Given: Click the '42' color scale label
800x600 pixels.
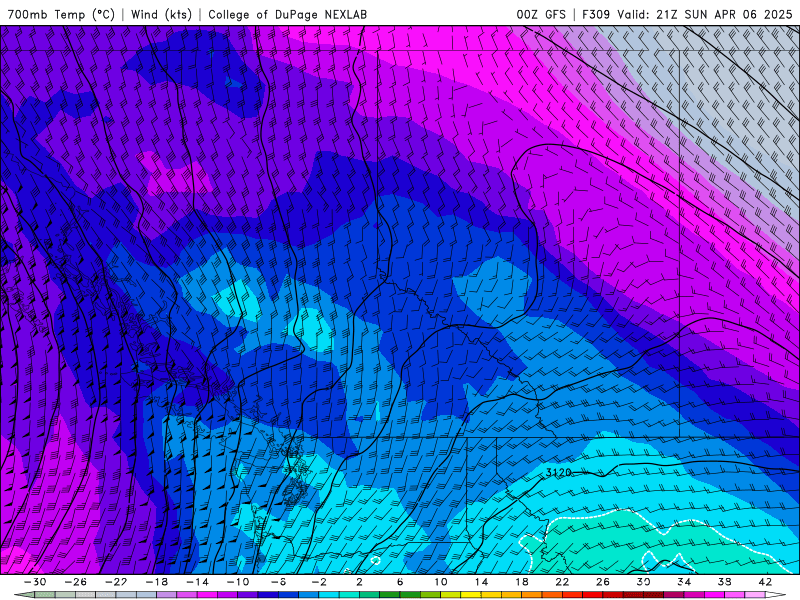Looking at the screenshot, I should pos(765,582).
